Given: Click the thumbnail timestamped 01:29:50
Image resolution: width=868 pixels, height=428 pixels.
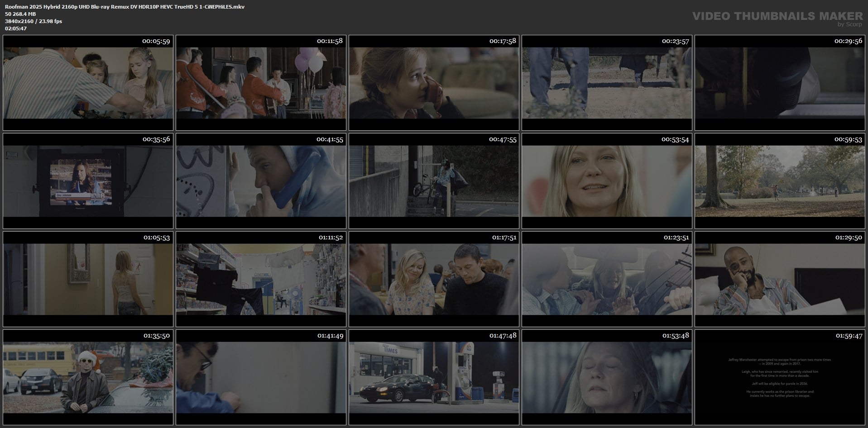Looking at the screenshot, I should (780, 279).
